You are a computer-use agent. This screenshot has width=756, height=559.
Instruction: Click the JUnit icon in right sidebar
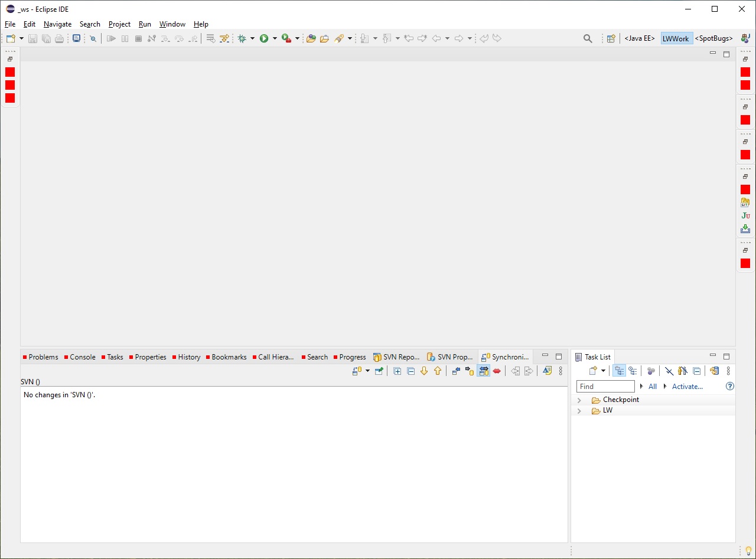(745, 215)
